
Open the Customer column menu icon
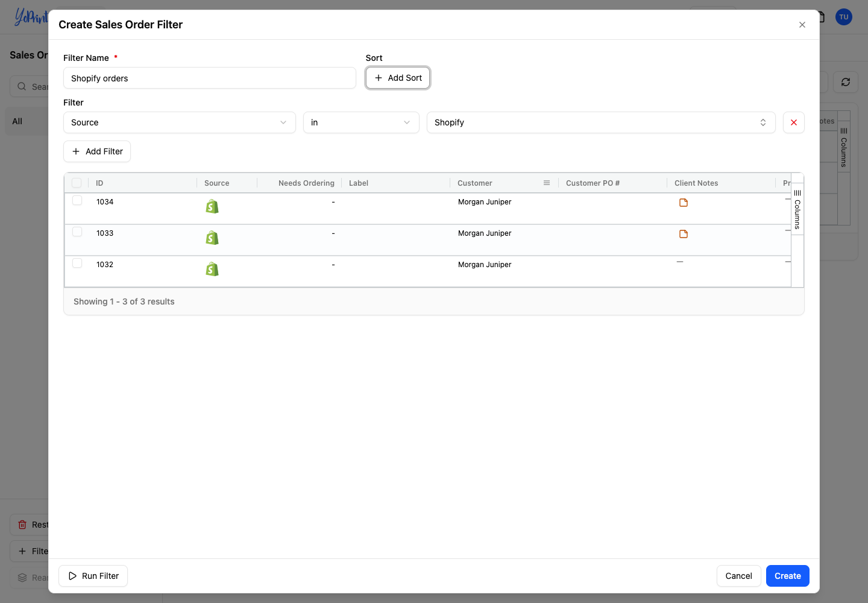547,183
